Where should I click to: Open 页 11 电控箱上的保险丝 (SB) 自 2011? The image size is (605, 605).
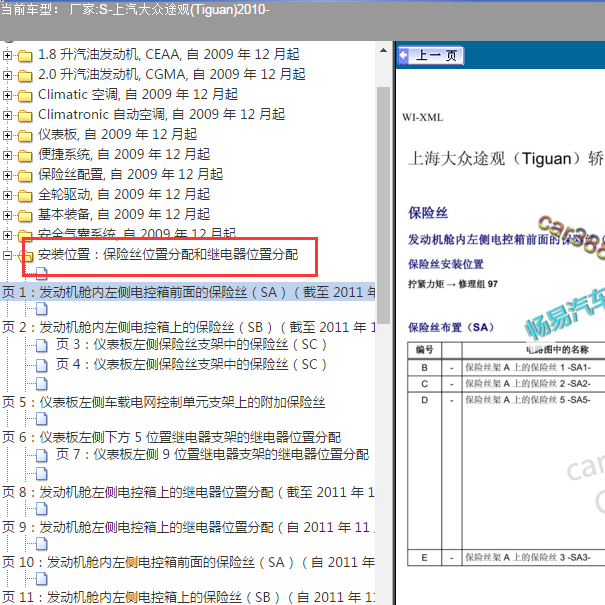[188, 597]
